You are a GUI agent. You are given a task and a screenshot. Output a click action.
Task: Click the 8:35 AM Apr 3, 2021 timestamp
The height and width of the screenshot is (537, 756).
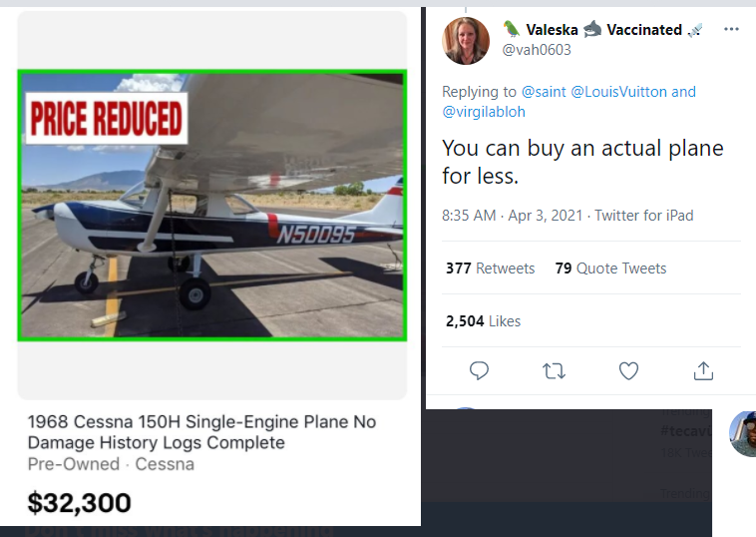coord(515,216)
